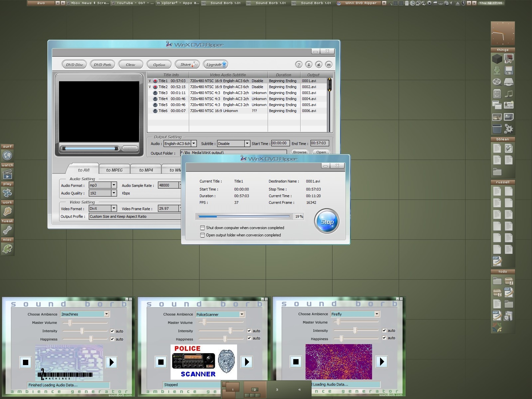This screenshot has height=399, width=532.
Task: Toggle Intensity auto checkbox in PoliceScanner Sound Borb
Action: [x=249, y=331]
